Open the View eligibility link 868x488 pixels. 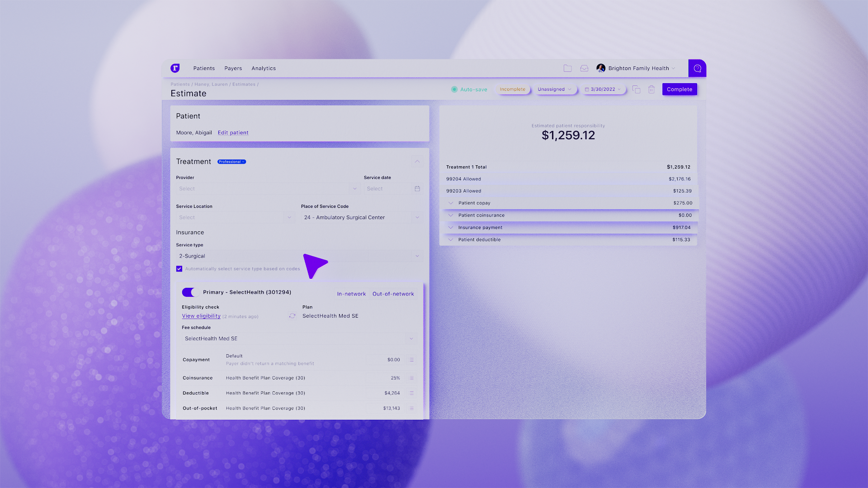pyautogui.click(x=201, y=316)
